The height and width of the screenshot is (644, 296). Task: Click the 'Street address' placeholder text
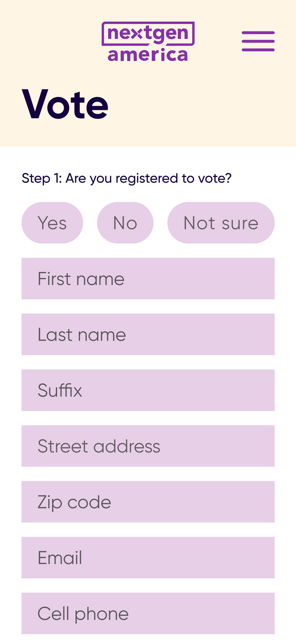[99, 446]
